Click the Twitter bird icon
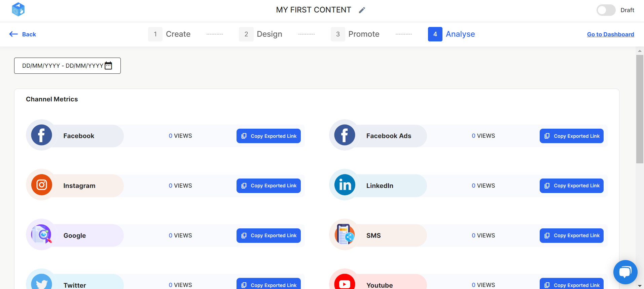Image resolution: width=644 pixels, height=289 pixels. tap(42, 282)
